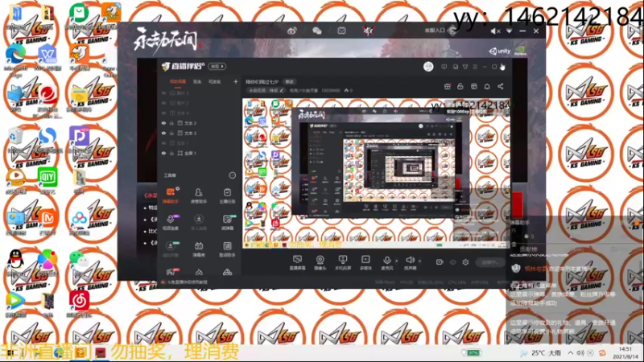Viewport: 644px width, 362px height.
Task: Expand speaker options arrow
Action: (x=419, y=261)
